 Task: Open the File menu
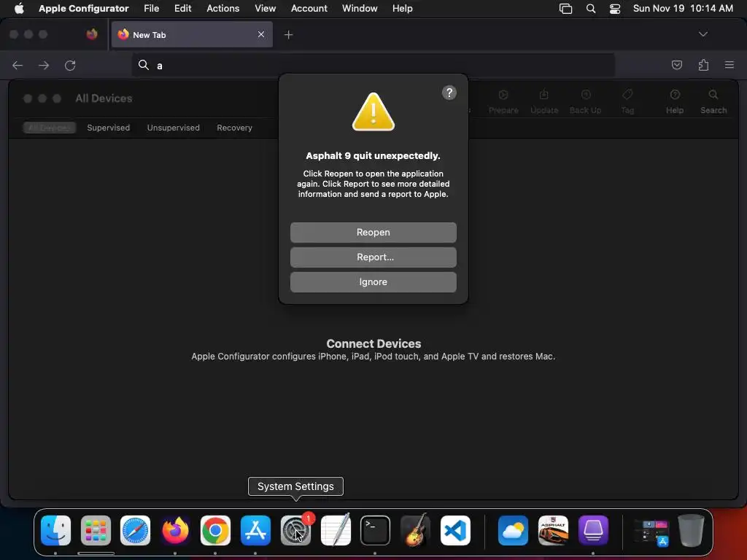[151, 8]
